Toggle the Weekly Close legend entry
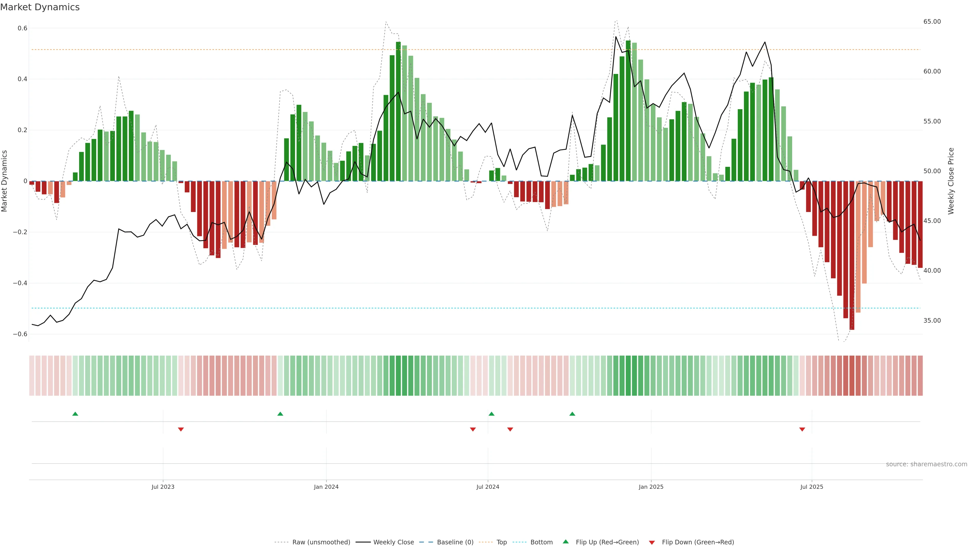The image size is (980, 551). pyautogui.click(x=393, y=542)
